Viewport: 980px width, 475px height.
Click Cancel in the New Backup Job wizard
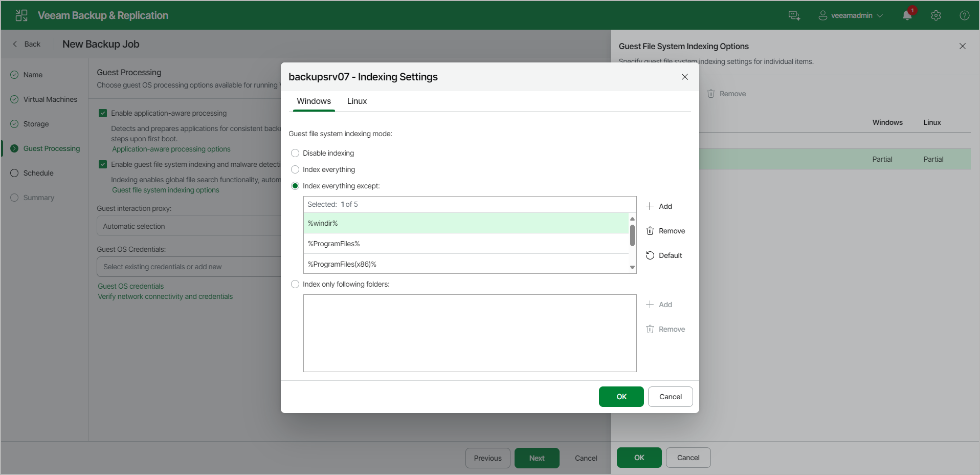pyautogui.click(x=586, y=458)
